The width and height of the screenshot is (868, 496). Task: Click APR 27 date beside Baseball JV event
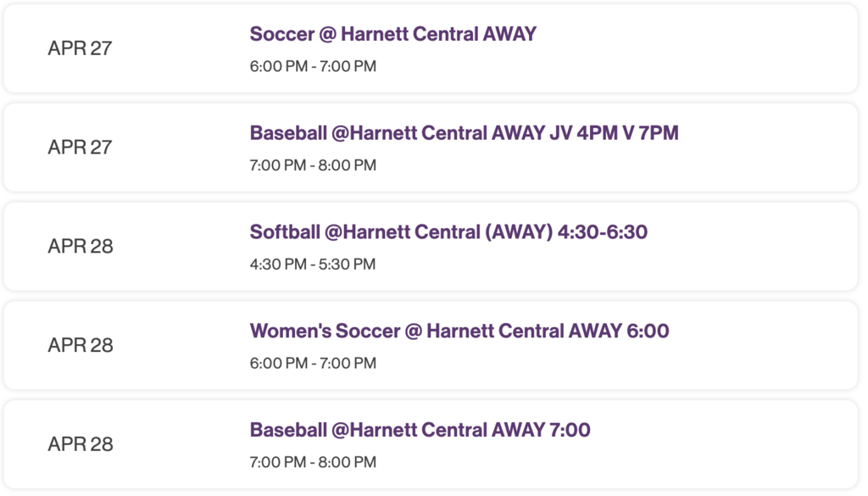pos(80,148)
